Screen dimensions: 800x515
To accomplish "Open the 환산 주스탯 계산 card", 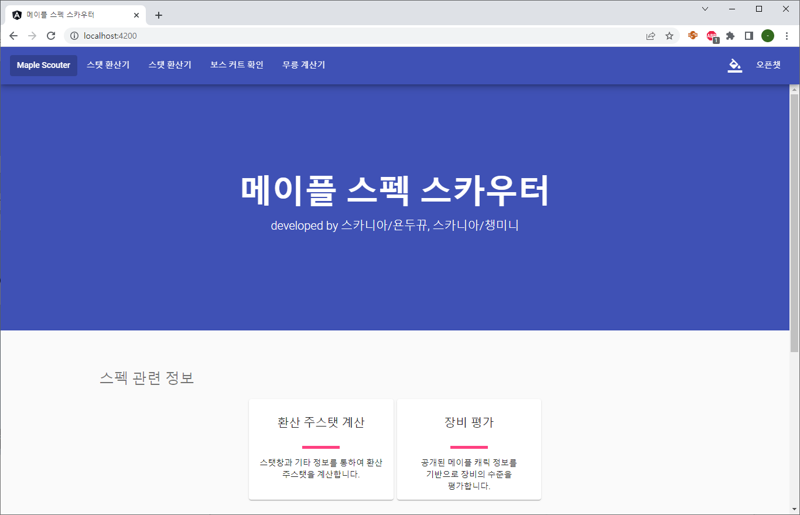I will point(321,449).
